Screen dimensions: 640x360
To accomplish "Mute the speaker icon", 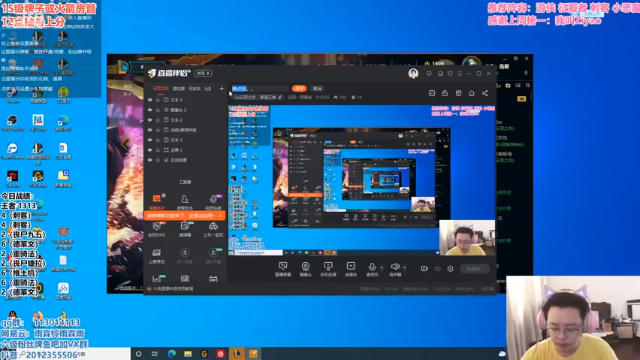I will click(x=395, y=267).
